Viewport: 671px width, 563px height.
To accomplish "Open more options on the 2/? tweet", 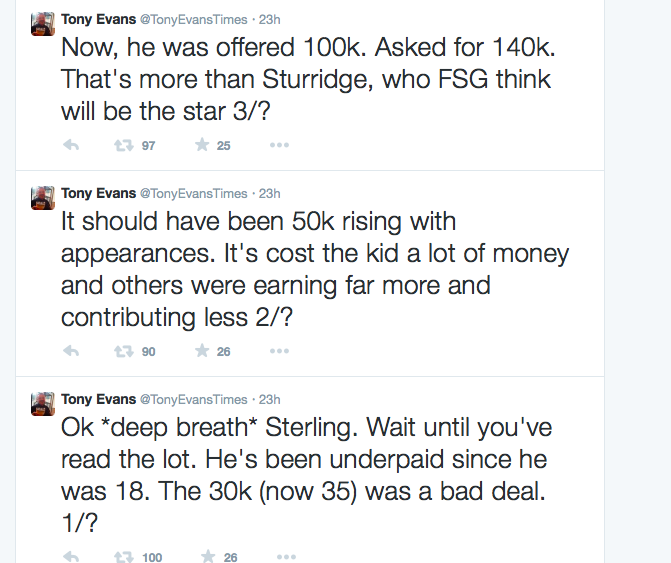I will pyautogui.click(x=279, y=351).
